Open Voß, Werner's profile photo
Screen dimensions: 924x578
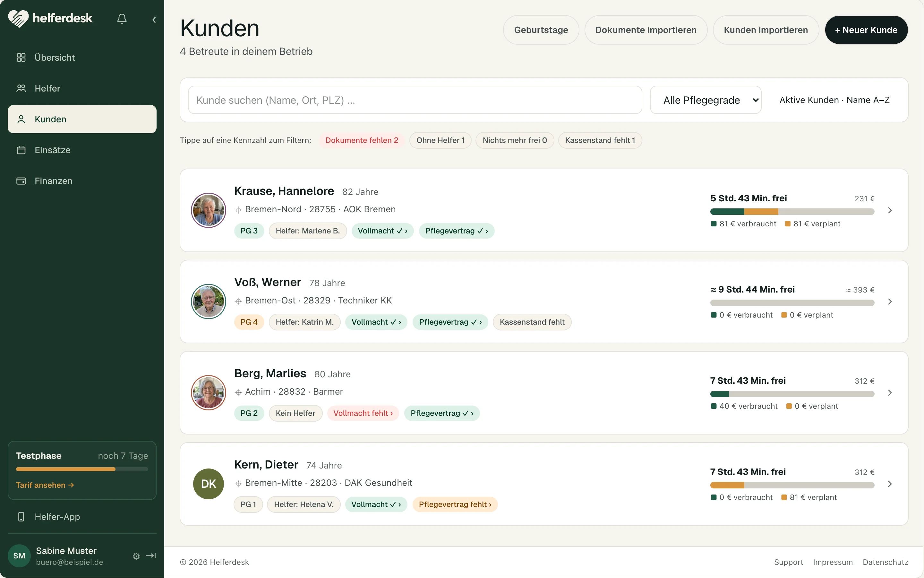(x=209, y=301)
